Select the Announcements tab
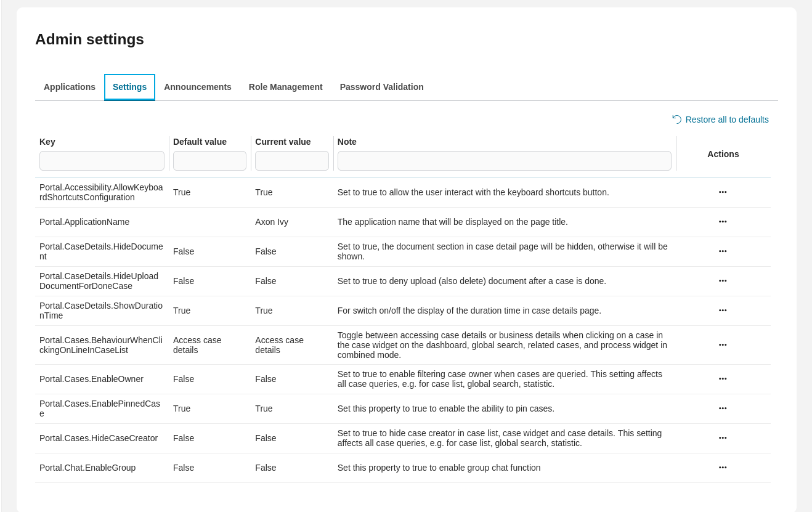 pyautogui.click(x=198, y=87)
